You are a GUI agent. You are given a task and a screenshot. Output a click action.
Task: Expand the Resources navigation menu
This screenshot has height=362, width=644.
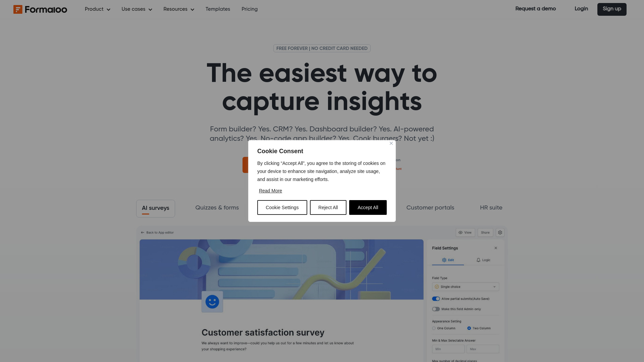pyautogui.click(x=179, y=9)
